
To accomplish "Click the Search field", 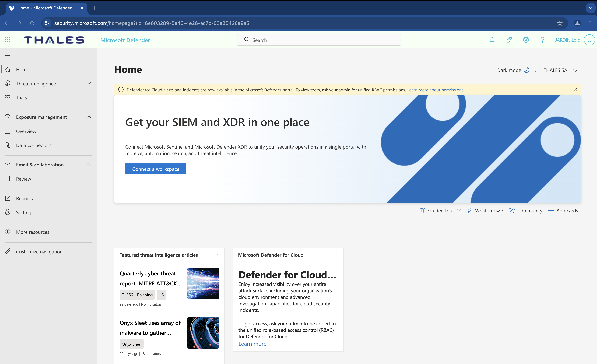I will click(319, 40).
